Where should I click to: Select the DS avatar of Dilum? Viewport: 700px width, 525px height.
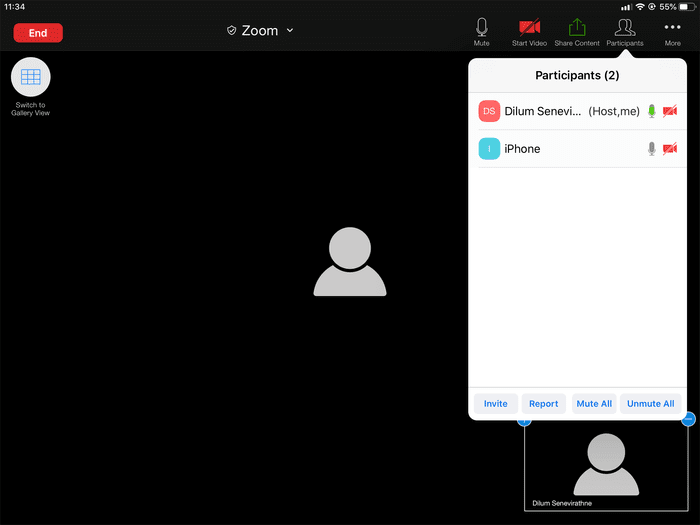point(489,111)
